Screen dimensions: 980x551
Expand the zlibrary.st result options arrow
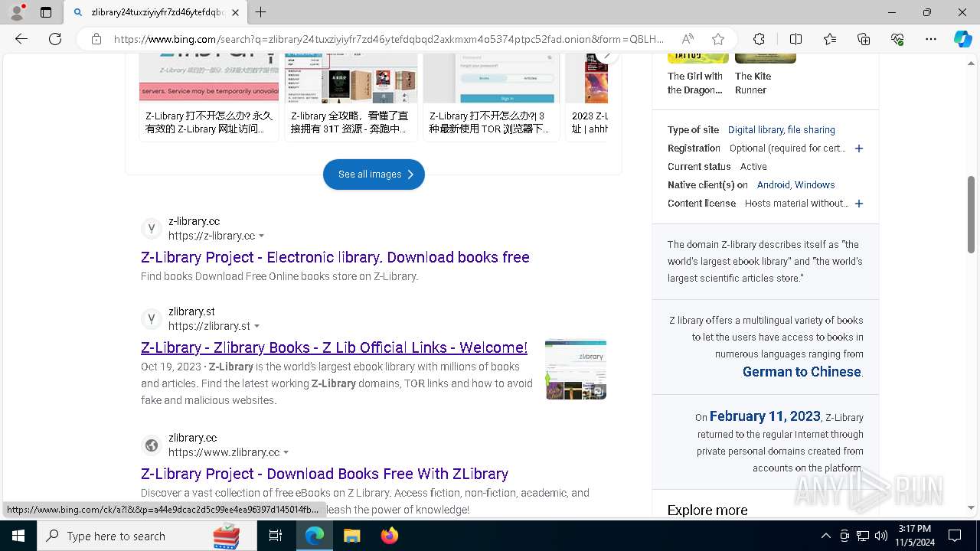pos(257,326)
